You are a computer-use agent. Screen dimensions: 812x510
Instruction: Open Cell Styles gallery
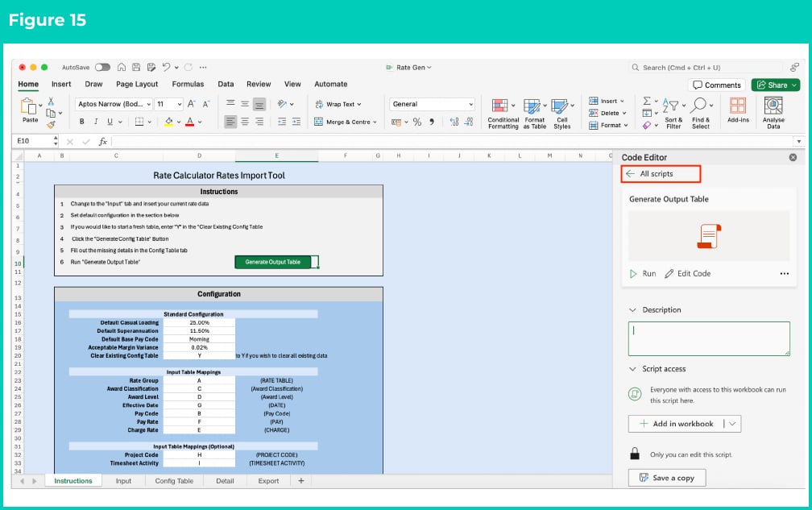coord(562,114)
